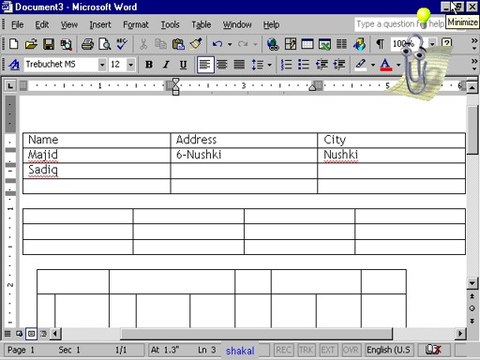The image size is (480, 360).
Task: Toggle TRK track changes in status bar
Action: tap(306, 350)
